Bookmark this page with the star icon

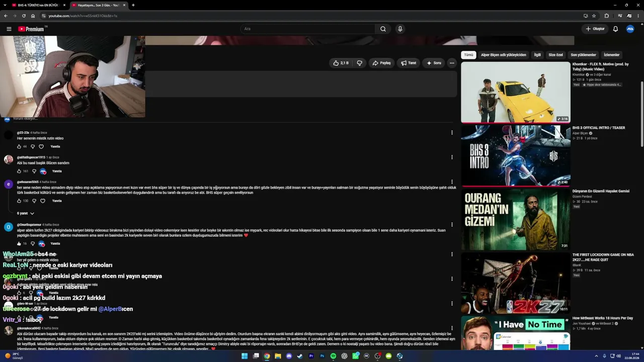(x=594, y=16)
